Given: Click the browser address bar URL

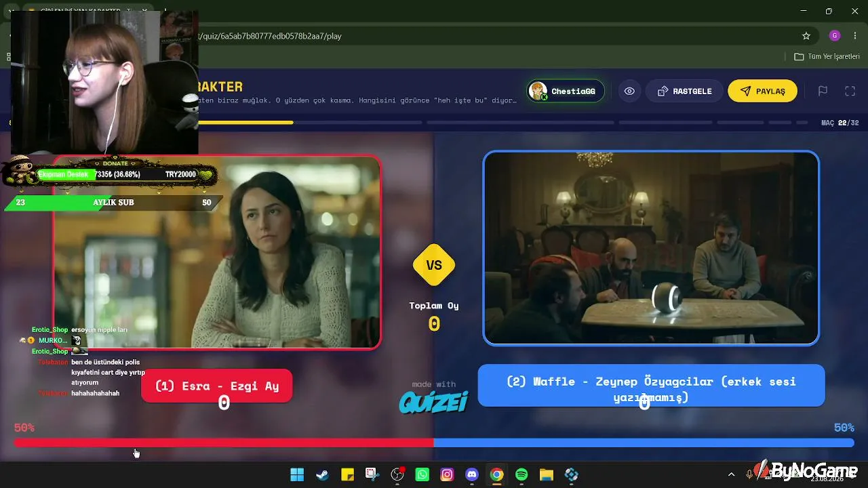Looking at the screenshot, I should click(270, 36).
